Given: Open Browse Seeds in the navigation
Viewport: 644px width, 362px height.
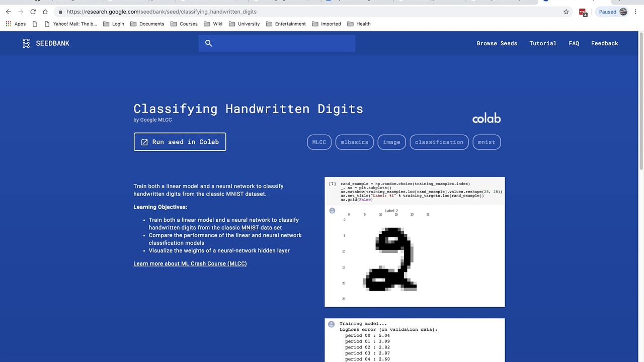Looking at the screenshot, I should (497, 43).
